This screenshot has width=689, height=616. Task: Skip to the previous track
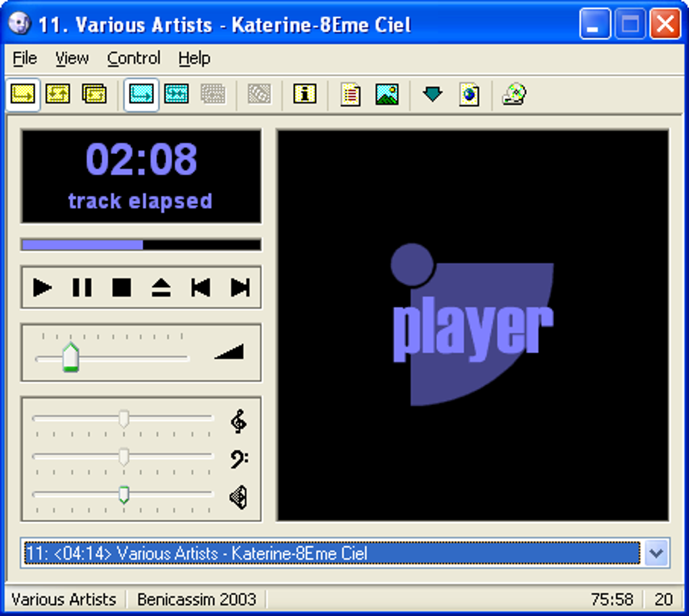(201, 288)
